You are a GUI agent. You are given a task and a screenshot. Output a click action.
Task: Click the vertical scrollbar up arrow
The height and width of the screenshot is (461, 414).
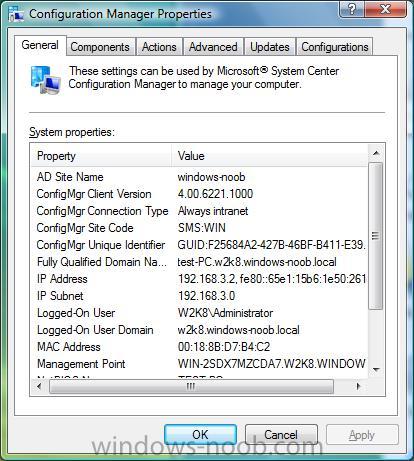coord(376,153)
